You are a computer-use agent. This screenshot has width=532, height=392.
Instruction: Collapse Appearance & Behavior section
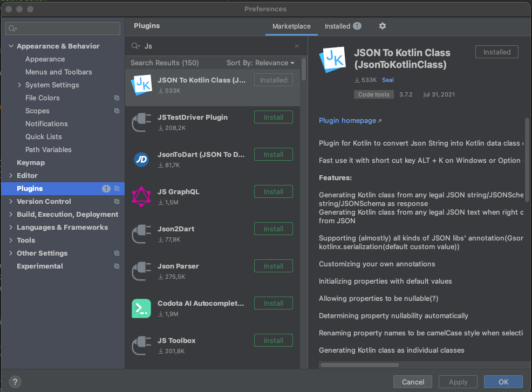[11, 46]
